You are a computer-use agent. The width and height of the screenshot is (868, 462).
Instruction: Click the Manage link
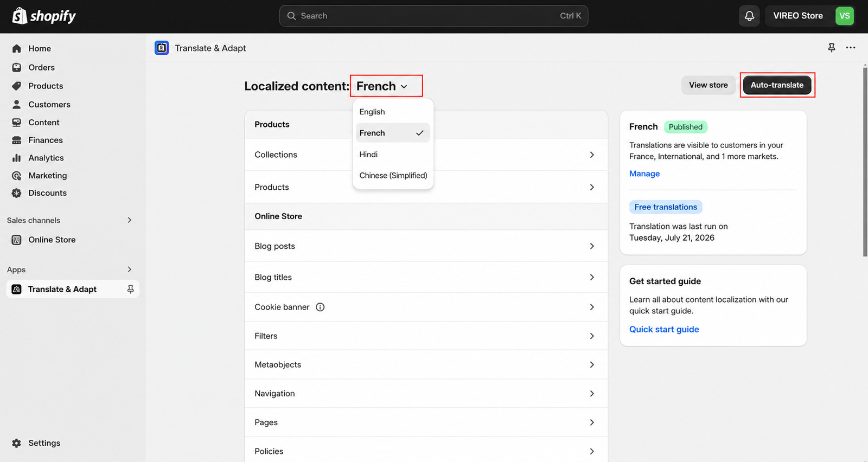coord(644,174)
